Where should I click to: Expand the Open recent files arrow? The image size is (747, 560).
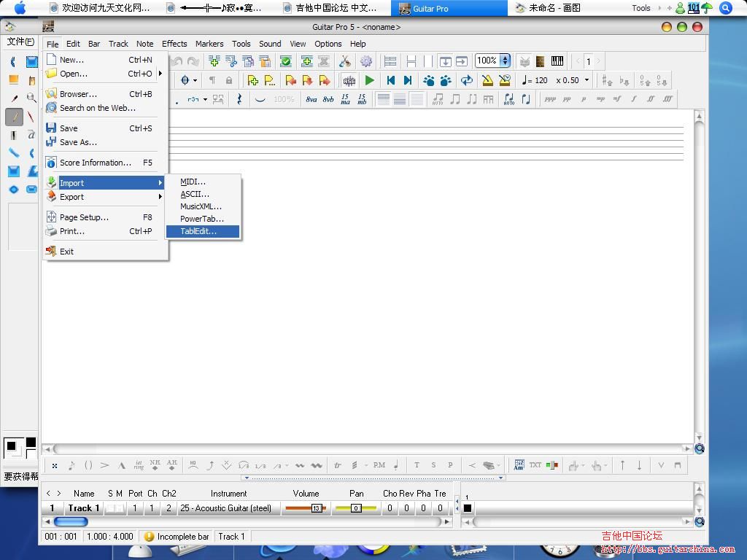160,74
